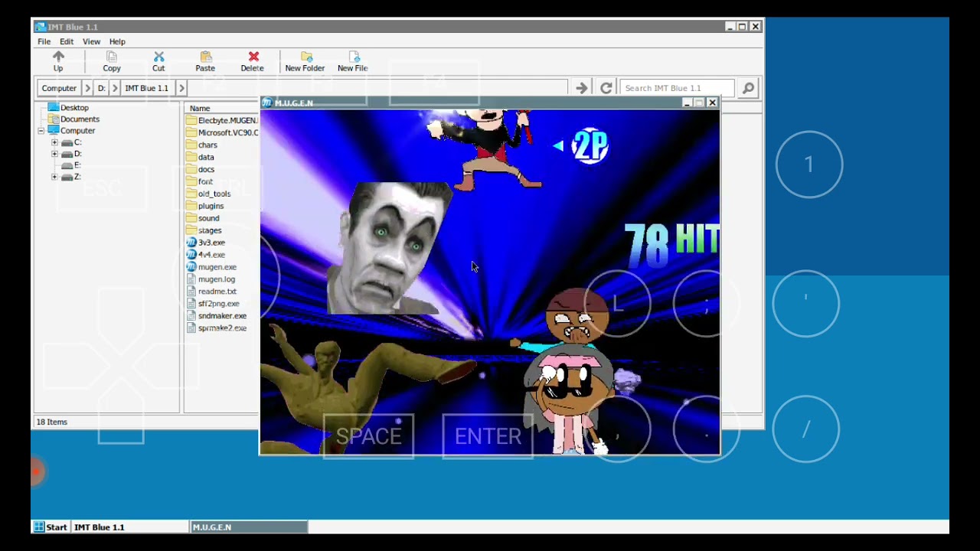Switch to IMT Blue 1.1 in the taskbar

[x=130, y=527]
